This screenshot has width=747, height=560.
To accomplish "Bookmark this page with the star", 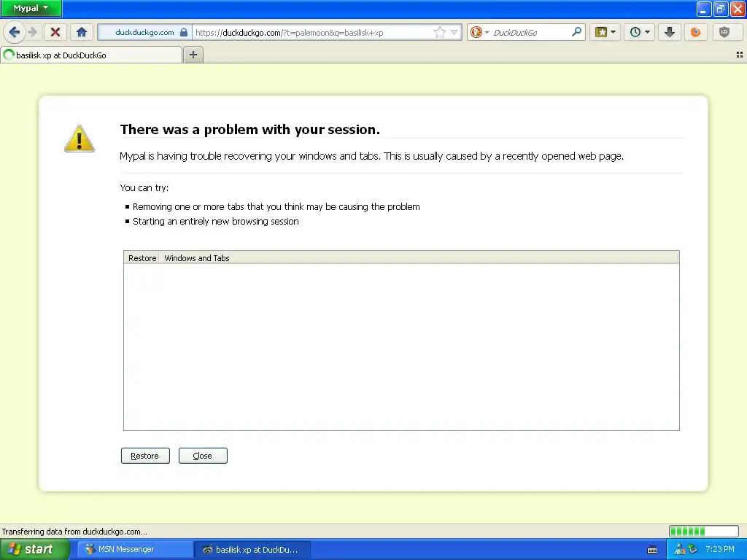I will pyautogui.click(x=440, y=32).
